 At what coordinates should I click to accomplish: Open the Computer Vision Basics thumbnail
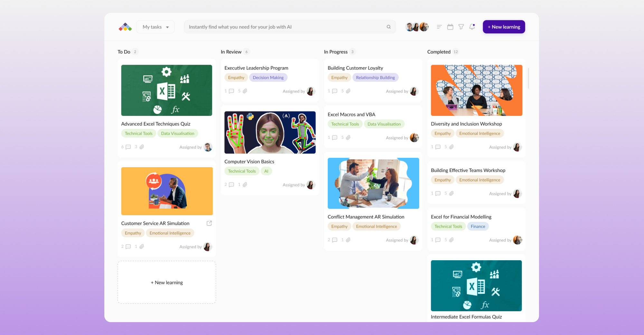[x=270, y=132]
